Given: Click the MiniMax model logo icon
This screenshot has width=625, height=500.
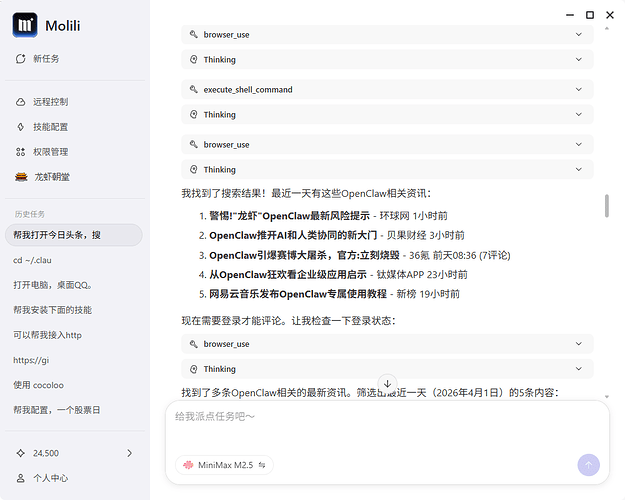Looking at the screenshot, I should 188,465.
